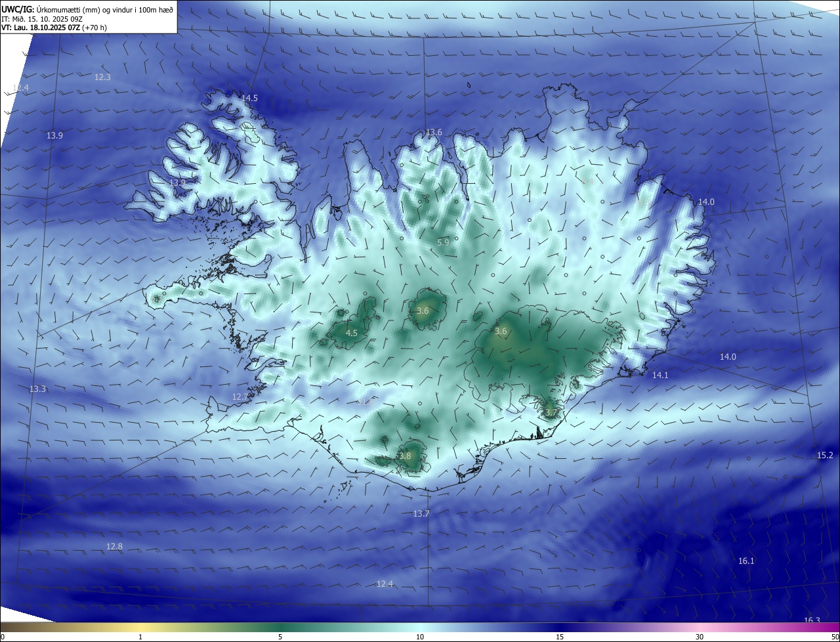
Task: Click the 0 tick label on the color scale
Action: click(3, 637)
